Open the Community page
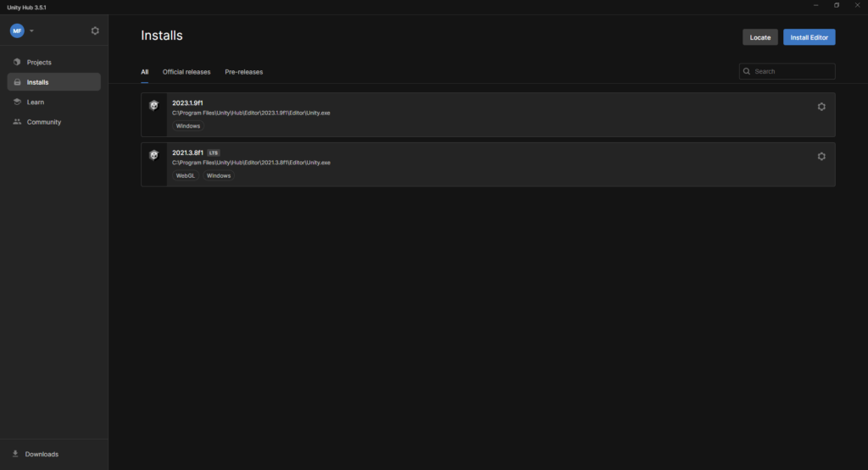Image resolution: width=868 pixels, height=470 pixels. pyautogui.click(x=43, y=122)
